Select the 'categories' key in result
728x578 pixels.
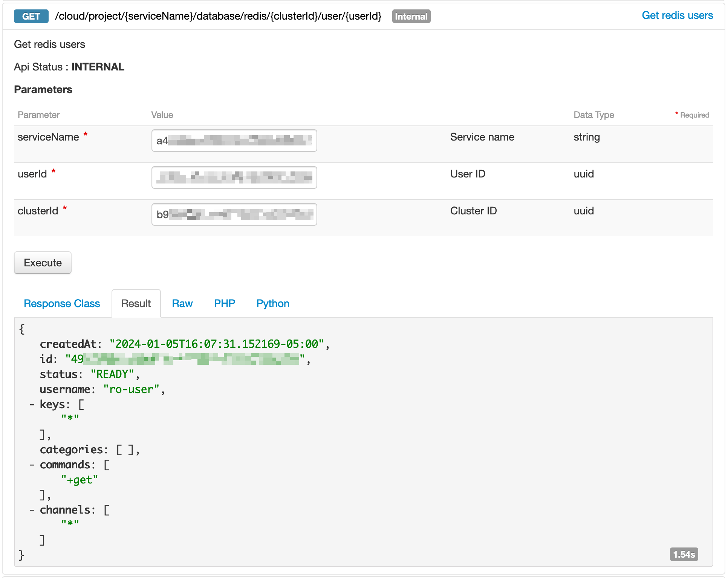pos(71,450)
